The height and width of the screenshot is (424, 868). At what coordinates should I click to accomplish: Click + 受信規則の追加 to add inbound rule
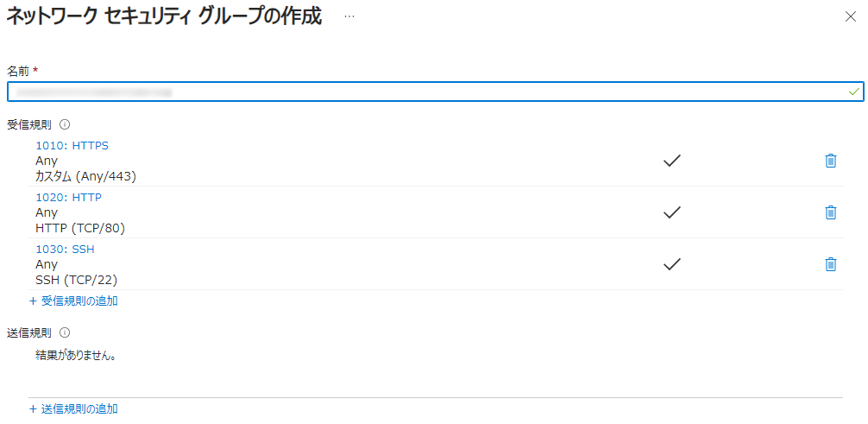[73, 301]
